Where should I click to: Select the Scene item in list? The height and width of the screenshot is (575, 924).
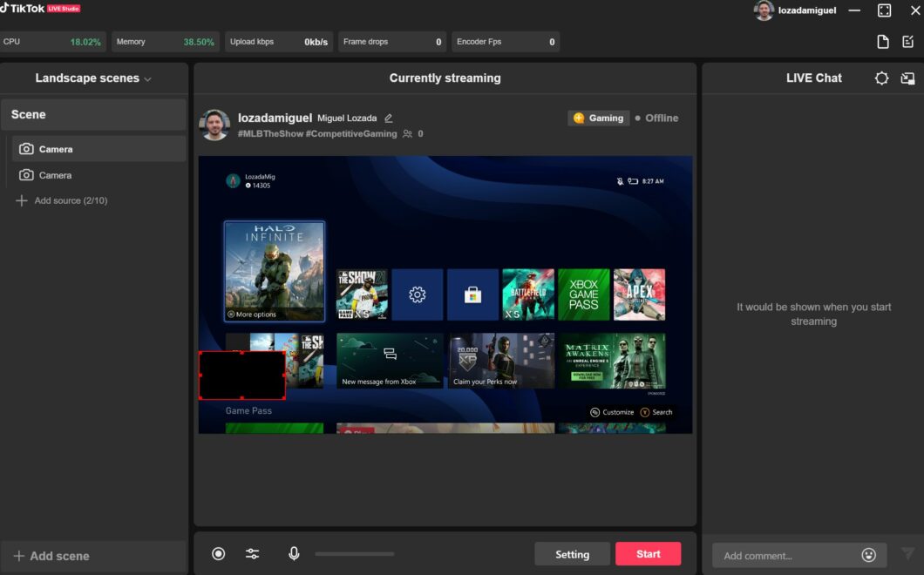(93, 114)
